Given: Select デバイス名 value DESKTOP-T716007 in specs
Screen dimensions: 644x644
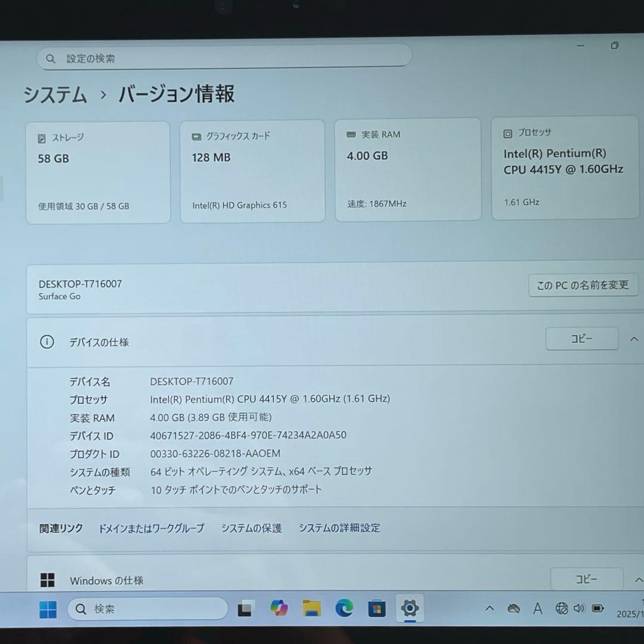Looking at the screenshot, I should pyautogui.click(x=191, y=382).
